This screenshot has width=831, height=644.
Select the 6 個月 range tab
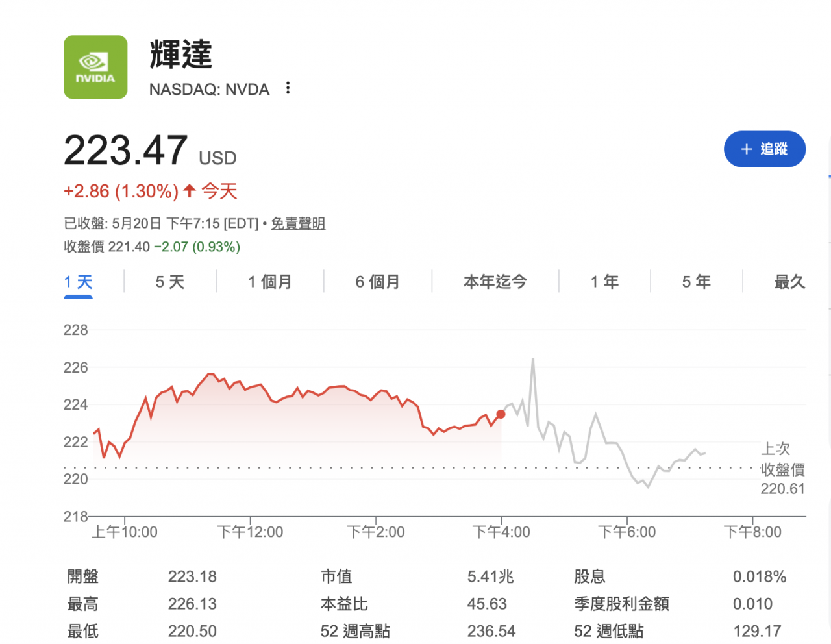click(377, 282)
